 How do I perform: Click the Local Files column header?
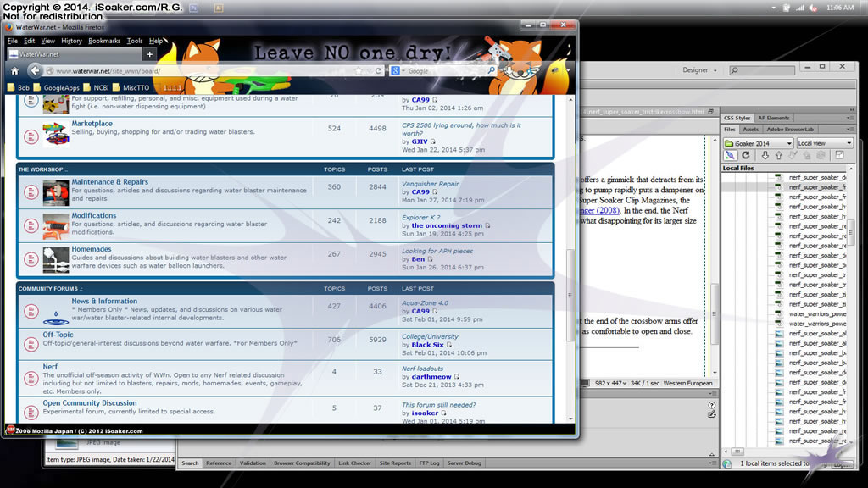784,169
